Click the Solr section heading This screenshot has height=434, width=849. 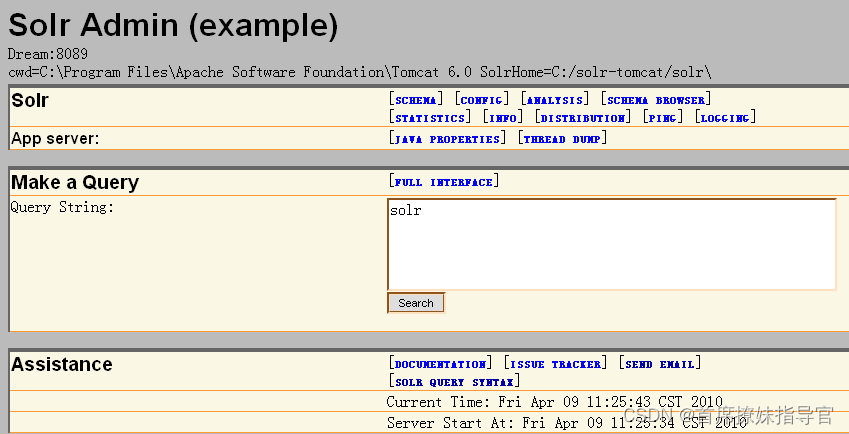[30, 100]
